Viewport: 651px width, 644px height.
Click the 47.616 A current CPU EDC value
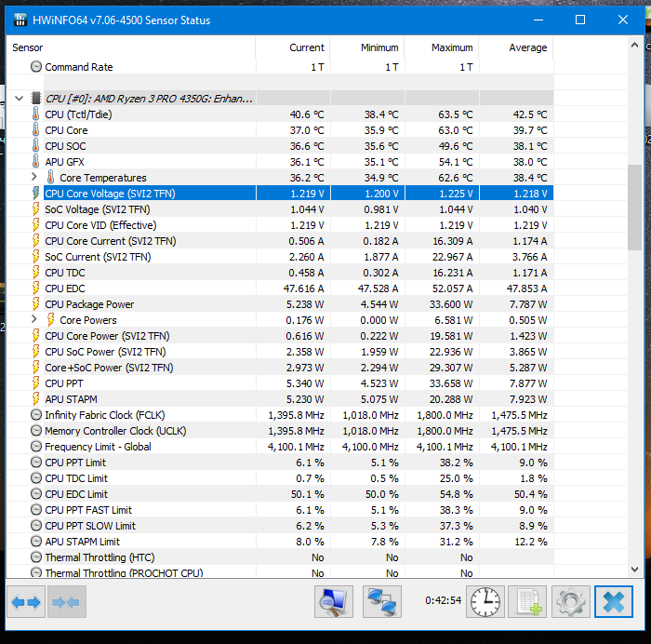coord(303,288)
